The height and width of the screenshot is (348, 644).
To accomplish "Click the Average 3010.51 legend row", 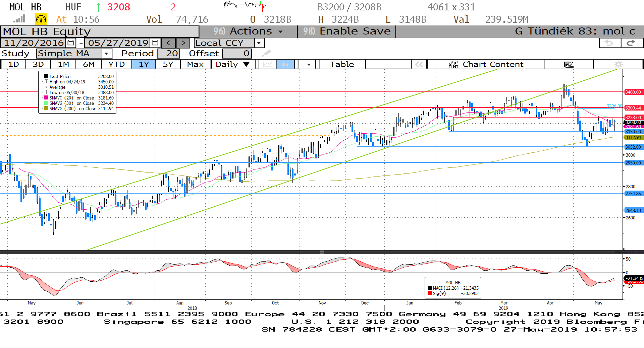I will pyautogui.click(x=79, y=87).
